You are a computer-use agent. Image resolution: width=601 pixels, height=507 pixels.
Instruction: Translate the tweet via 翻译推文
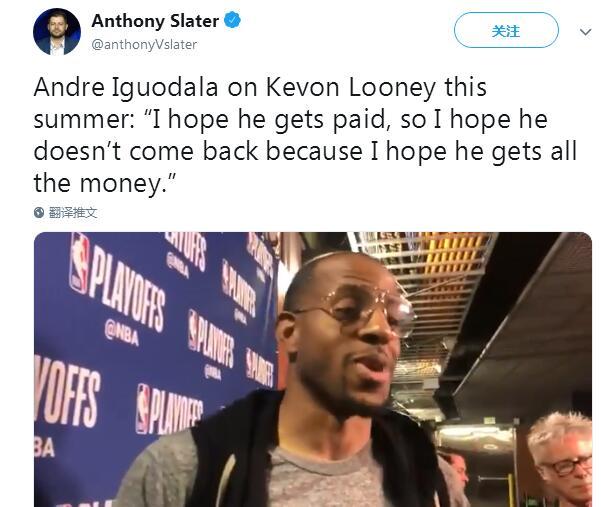point(73,212)
